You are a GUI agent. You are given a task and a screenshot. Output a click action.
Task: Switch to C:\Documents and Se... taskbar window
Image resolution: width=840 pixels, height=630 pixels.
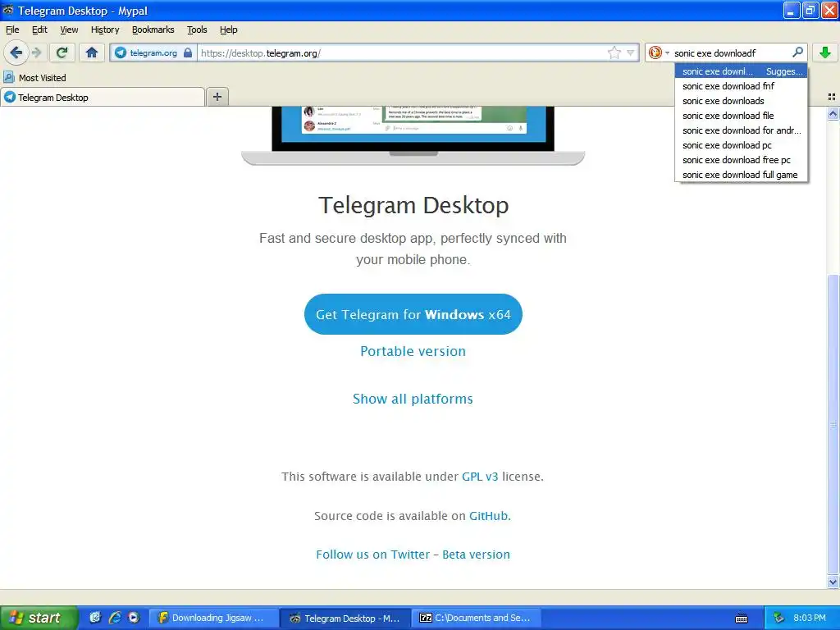(x=477, y=618)
